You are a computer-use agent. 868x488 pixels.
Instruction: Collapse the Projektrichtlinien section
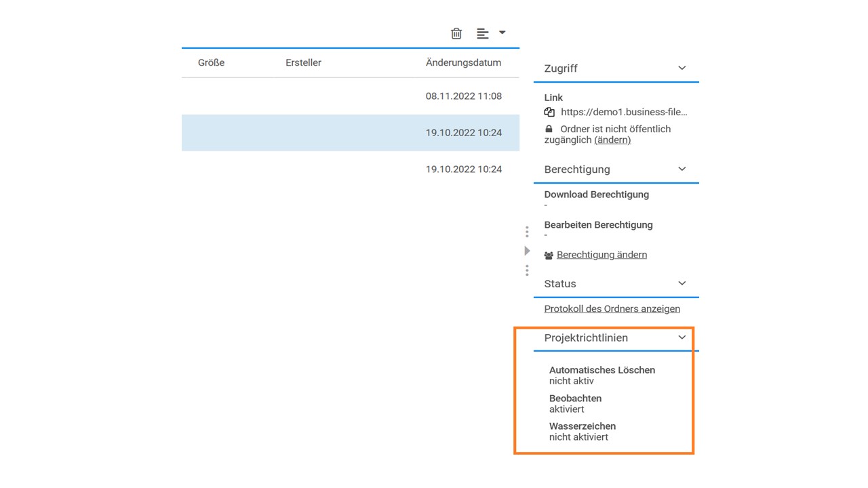click(682, 338)
